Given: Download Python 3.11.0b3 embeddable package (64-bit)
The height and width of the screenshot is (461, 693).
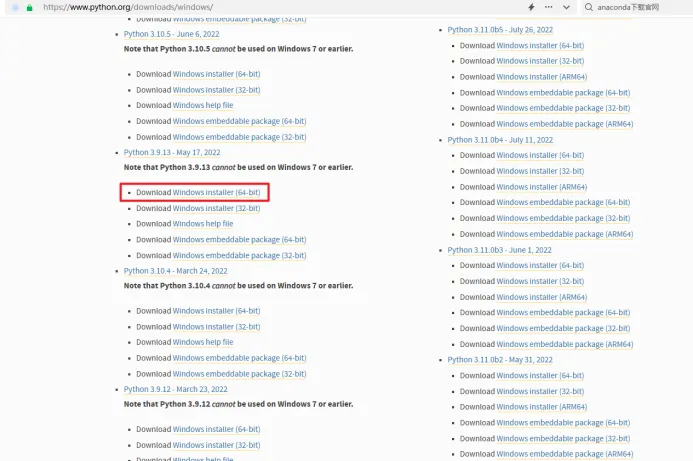Looking at the screenshot, I should 563,312.
